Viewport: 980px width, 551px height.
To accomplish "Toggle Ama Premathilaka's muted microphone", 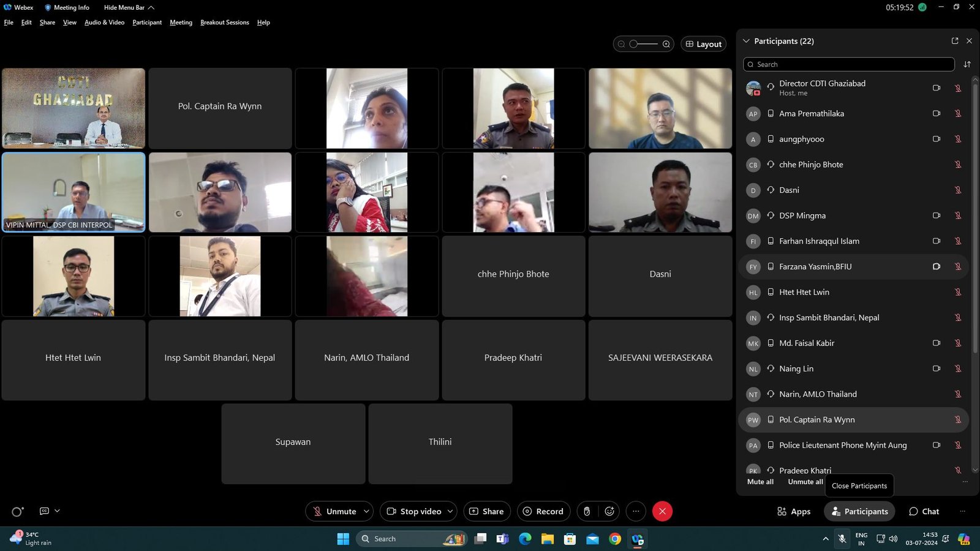I will pos(958,114).
